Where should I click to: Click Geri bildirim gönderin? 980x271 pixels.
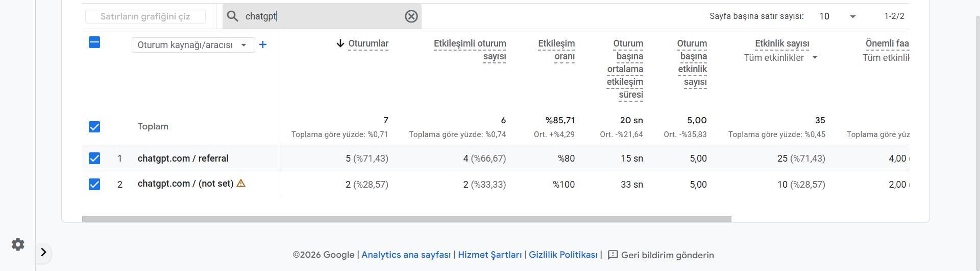click(x=668, y=255)
